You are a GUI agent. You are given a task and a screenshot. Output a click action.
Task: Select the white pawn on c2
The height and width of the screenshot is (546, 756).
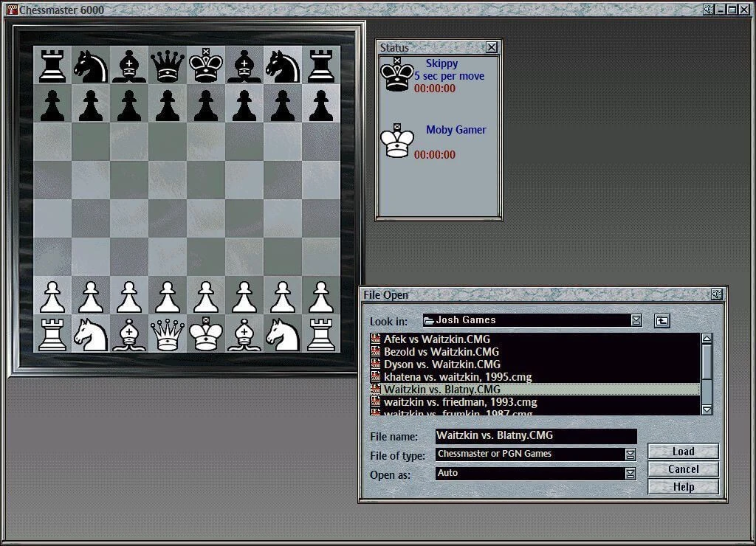pos(129,297)
